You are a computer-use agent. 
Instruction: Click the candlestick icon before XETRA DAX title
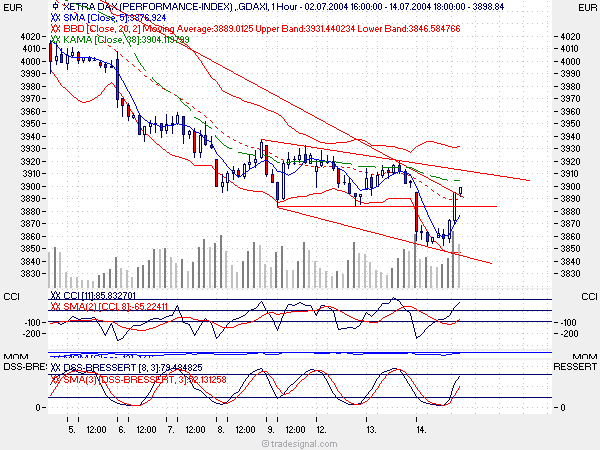55,6
